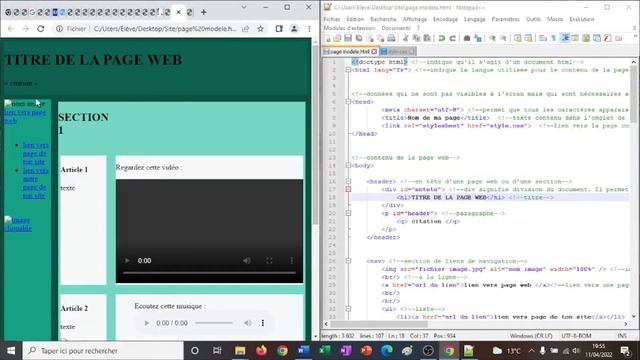Collapse the head fold marker on line 6
This screenshot has height=360, width=640.
348,102
